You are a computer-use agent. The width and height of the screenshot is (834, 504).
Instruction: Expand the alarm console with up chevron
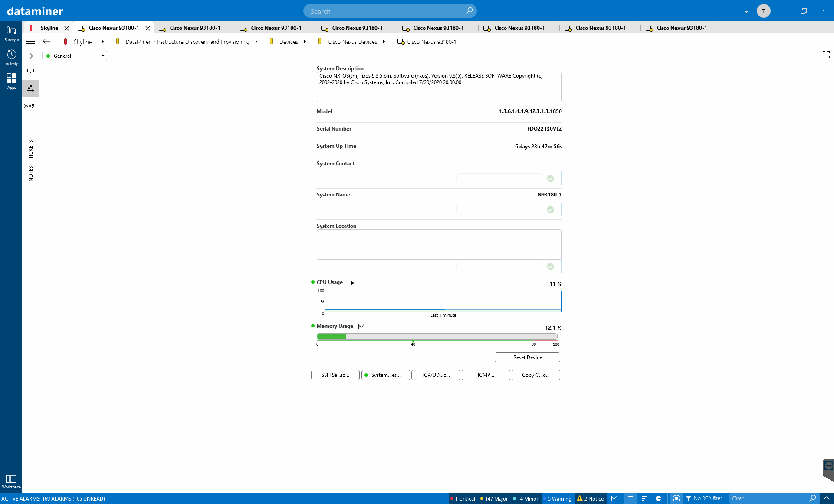(x=827, y=499)
